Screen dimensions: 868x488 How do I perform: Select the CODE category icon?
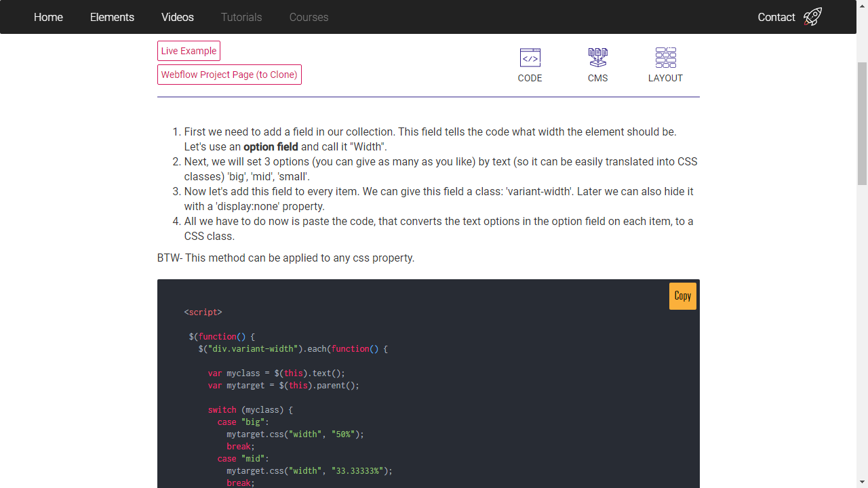coord(530,58)
